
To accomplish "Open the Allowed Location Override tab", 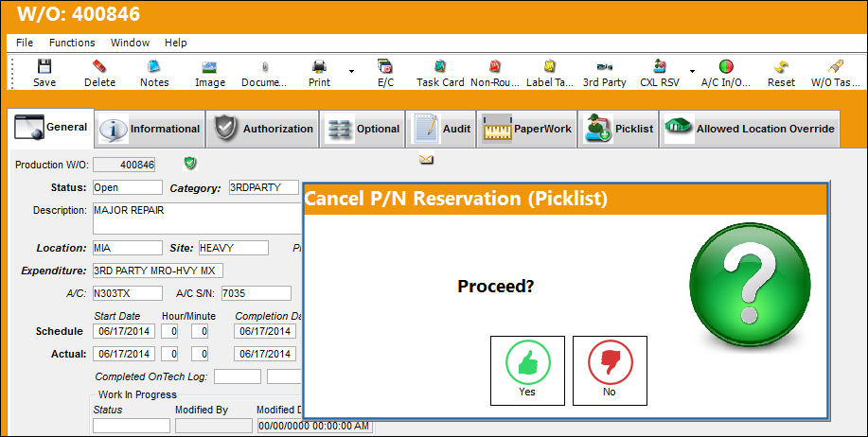I will coord(750,129).
